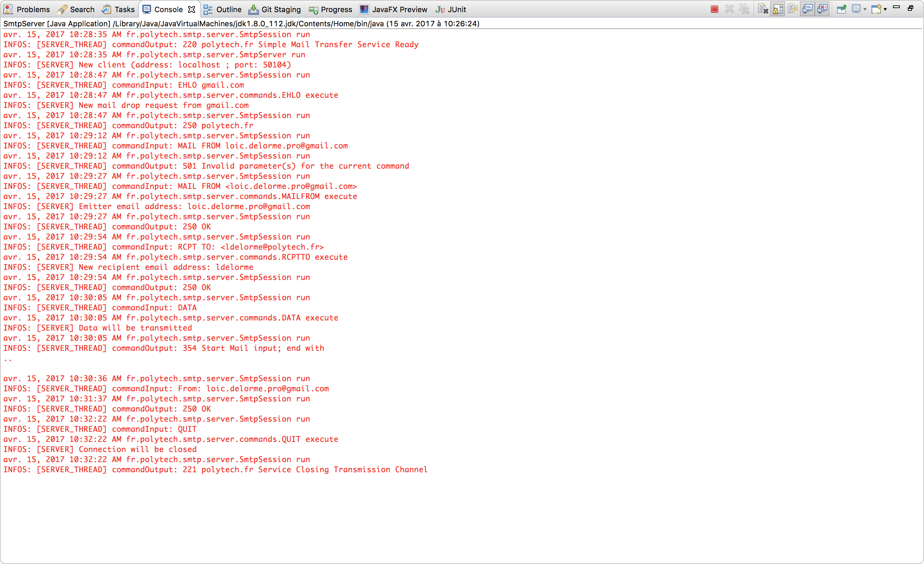Pin the console view
The image size is (924, 564).
pyautogui.click(x=841, y=9)
